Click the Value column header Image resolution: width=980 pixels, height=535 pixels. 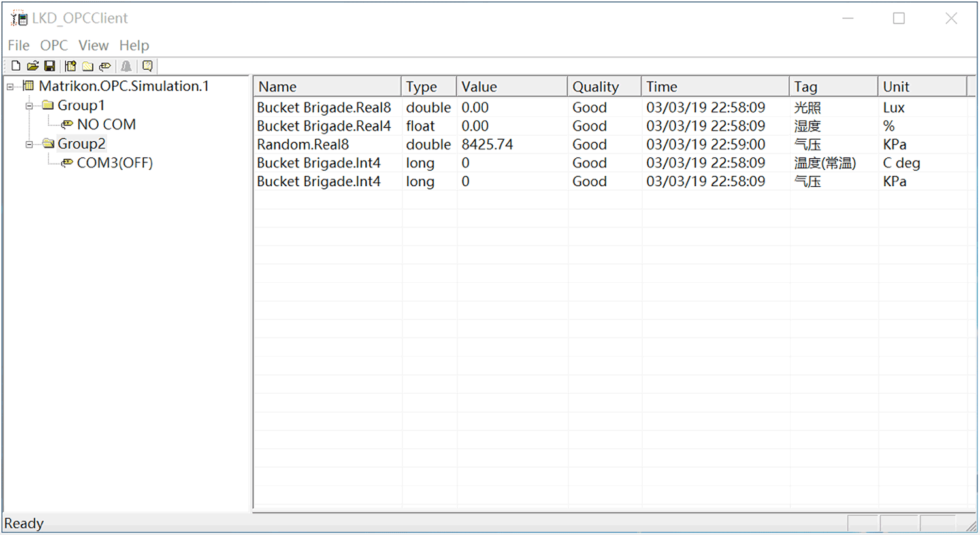coord(512,86)
